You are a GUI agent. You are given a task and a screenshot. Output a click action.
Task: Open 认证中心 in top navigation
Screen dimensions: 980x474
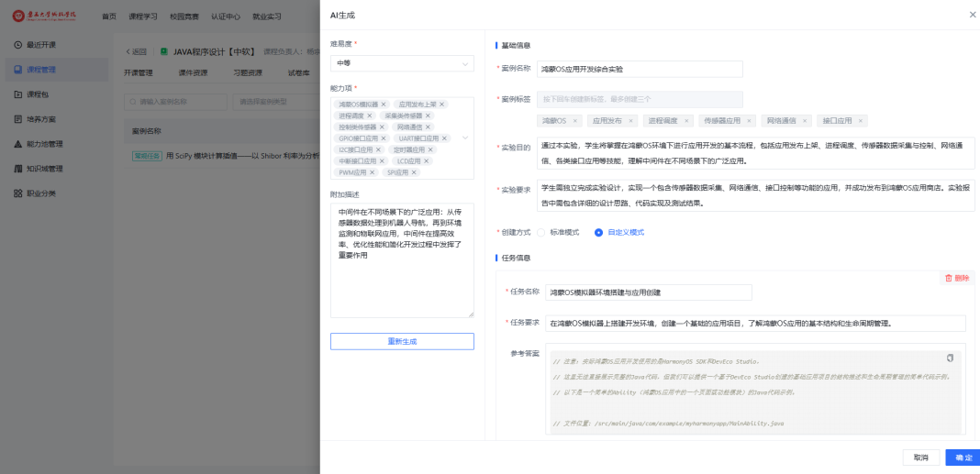tap(226, 17)
